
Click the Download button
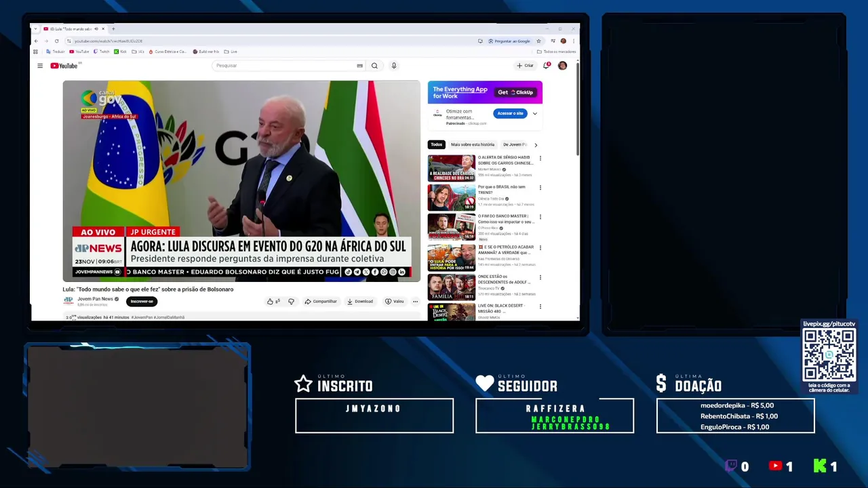[360, 302]
